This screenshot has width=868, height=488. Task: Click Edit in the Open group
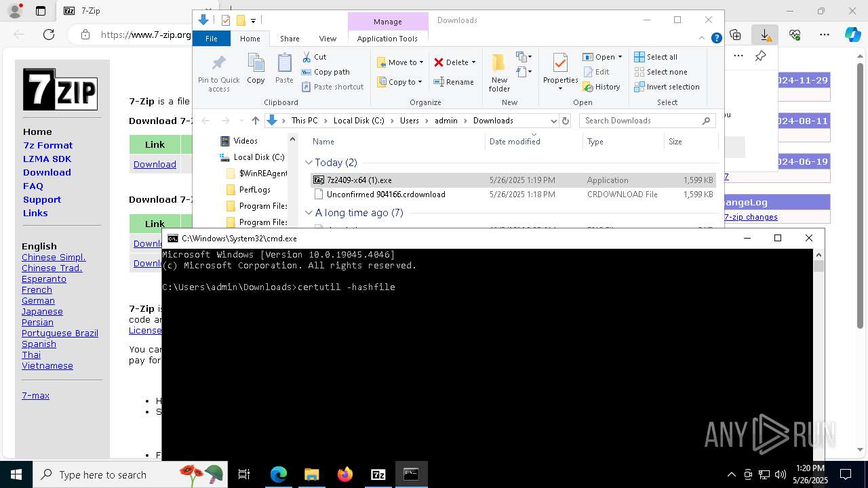pos(596,72)
